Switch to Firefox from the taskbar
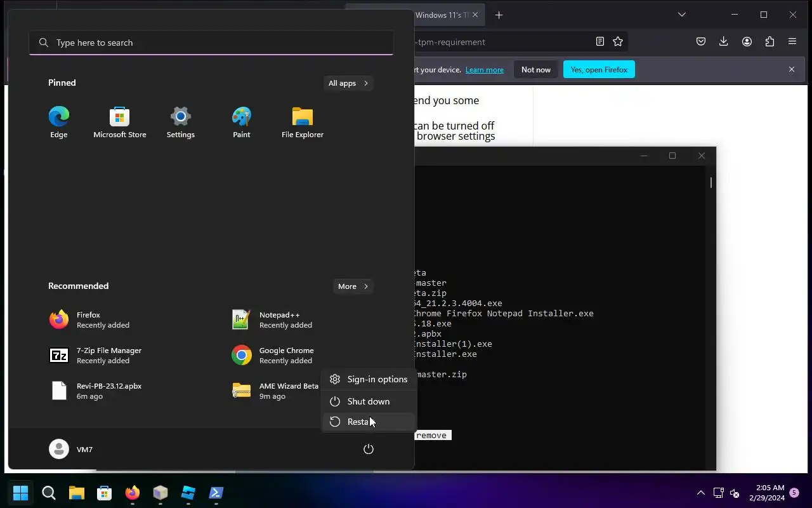 [x=133, y=493]
